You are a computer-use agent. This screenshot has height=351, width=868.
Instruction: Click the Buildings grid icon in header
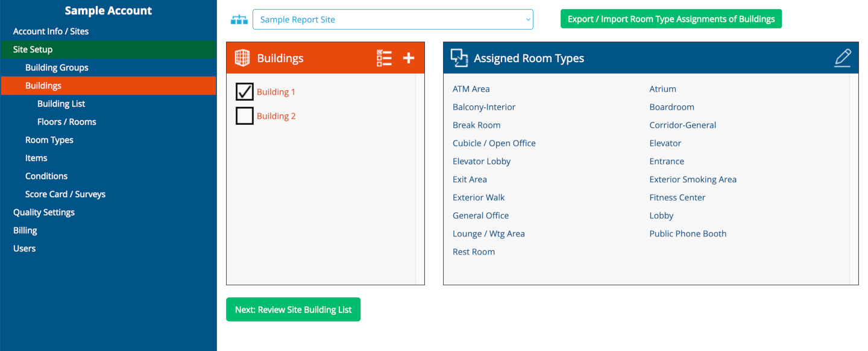(242, 58)
